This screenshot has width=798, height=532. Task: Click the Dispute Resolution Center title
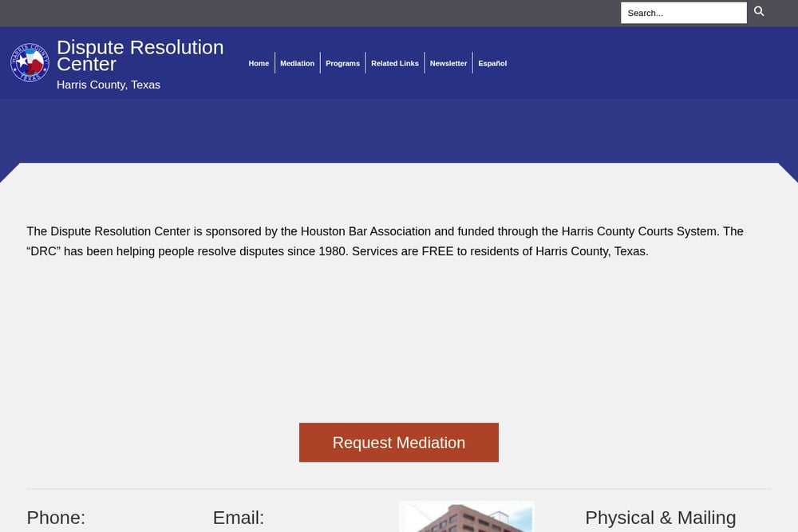pos(140,56)
